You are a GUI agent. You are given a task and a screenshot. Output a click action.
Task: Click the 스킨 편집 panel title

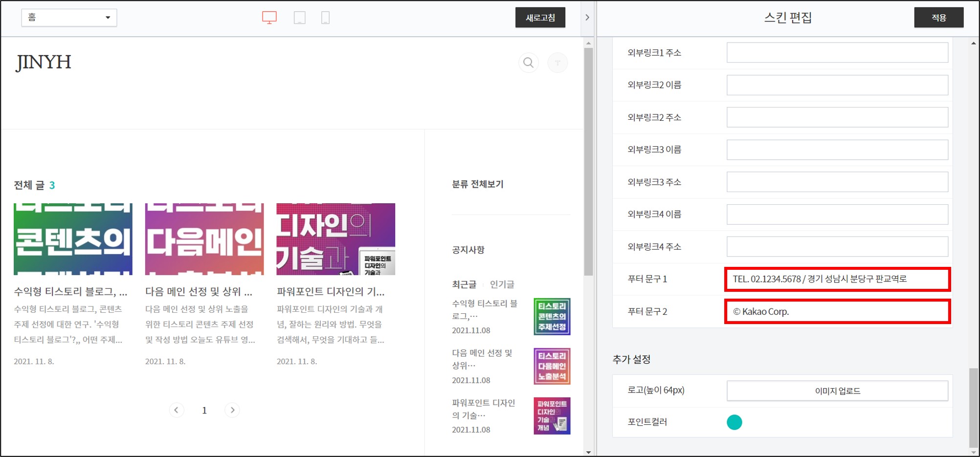pyautogui.click(x=788, y=18)
